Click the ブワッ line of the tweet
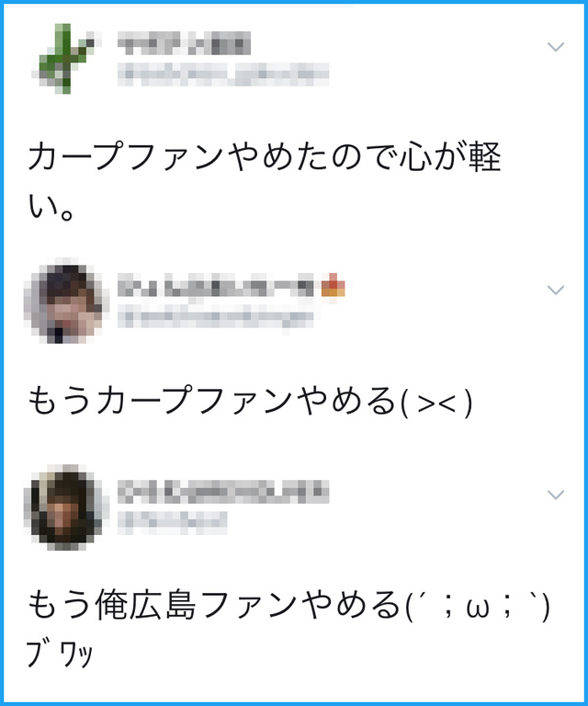The width and height of the screenshot is (588, 706). click(x=60, y=655)
